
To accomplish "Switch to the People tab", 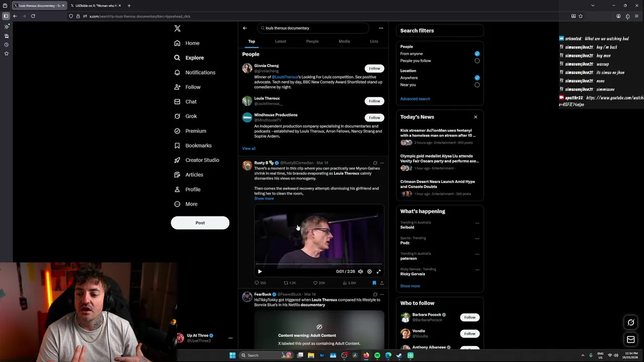I will tap(312, 41).
